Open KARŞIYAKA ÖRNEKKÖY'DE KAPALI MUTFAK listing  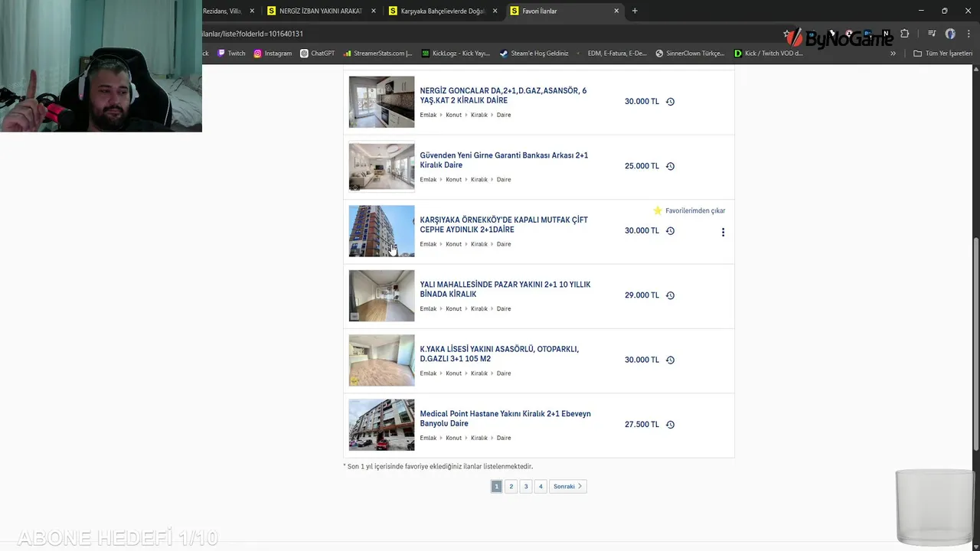point(504,225)
